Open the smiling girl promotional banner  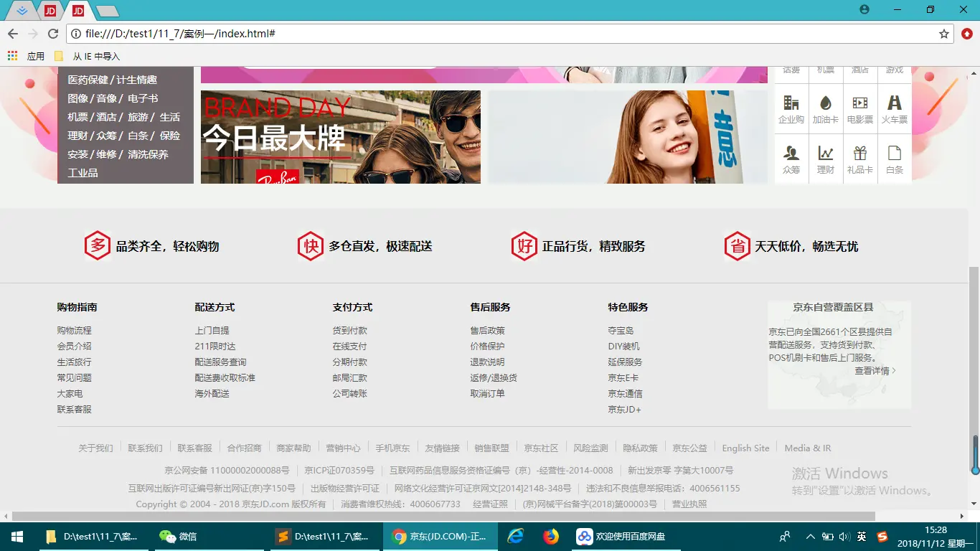tap(628, 137)
